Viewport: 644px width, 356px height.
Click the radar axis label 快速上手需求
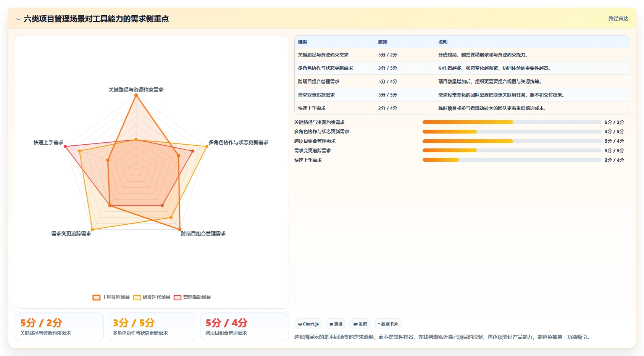(x=48, y=142)
